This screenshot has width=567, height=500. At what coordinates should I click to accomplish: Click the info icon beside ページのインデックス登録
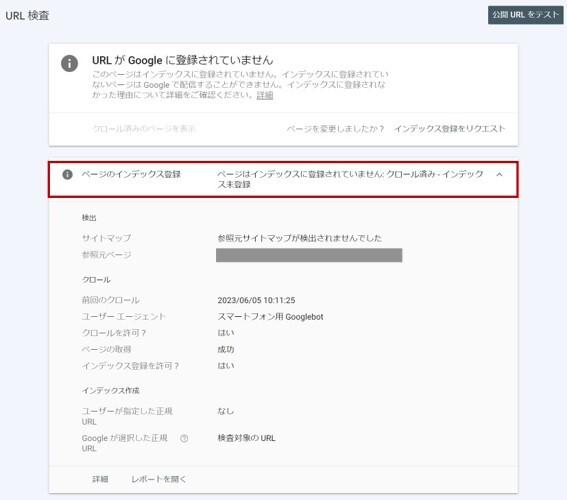pos(67,175)
